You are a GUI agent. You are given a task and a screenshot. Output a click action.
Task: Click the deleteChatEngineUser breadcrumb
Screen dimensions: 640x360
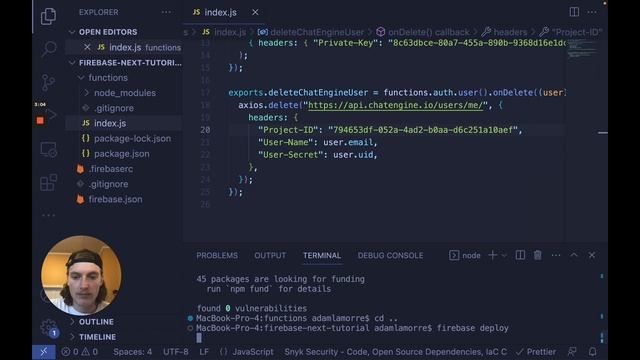317,32
